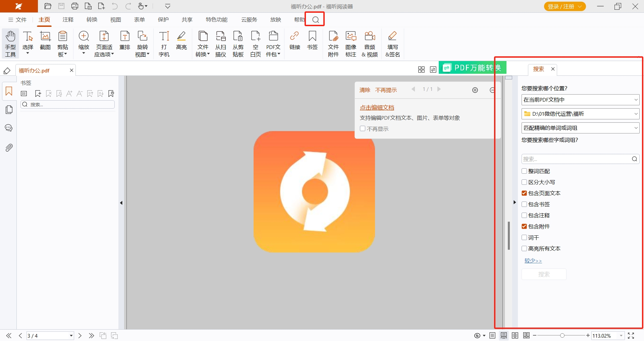Click the zoom slider handle in status bar
644x341 pixels.
pos(562,336)
